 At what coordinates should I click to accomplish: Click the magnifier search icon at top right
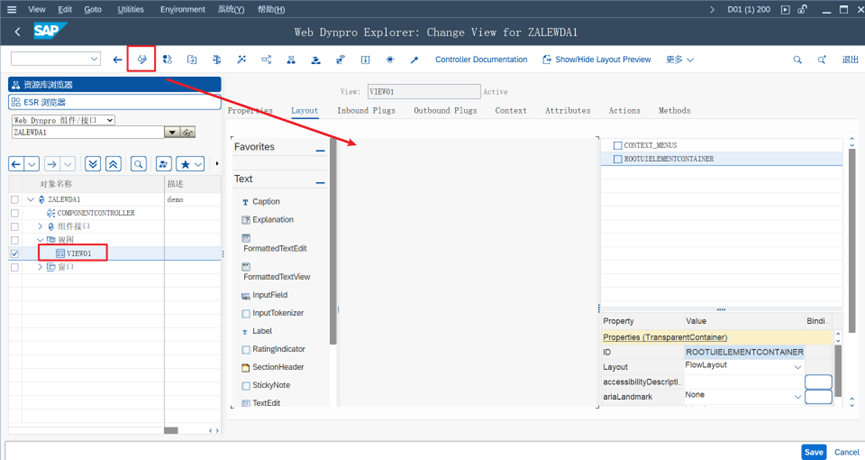tap(797, 60)
